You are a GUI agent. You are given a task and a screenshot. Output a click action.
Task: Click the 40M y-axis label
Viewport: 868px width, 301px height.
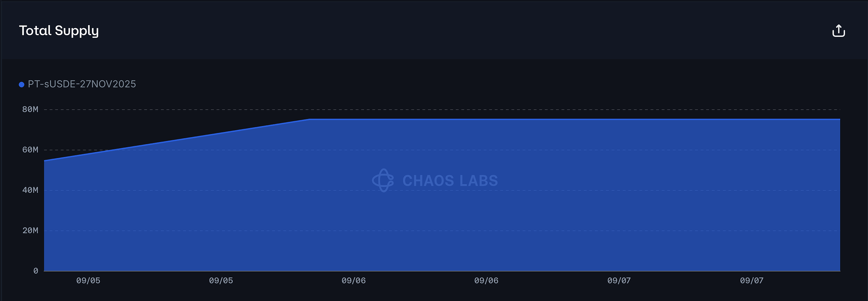click(x=30, y=190)
